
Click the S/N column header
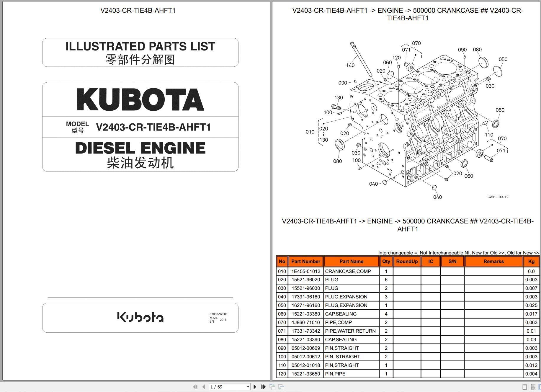[452, 261]
